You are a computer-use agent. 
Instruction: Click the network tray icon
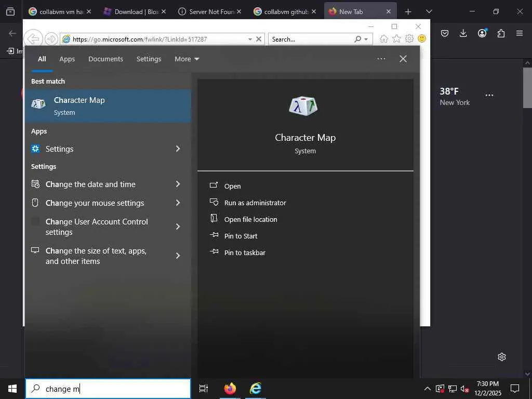[x=453, y=389]
